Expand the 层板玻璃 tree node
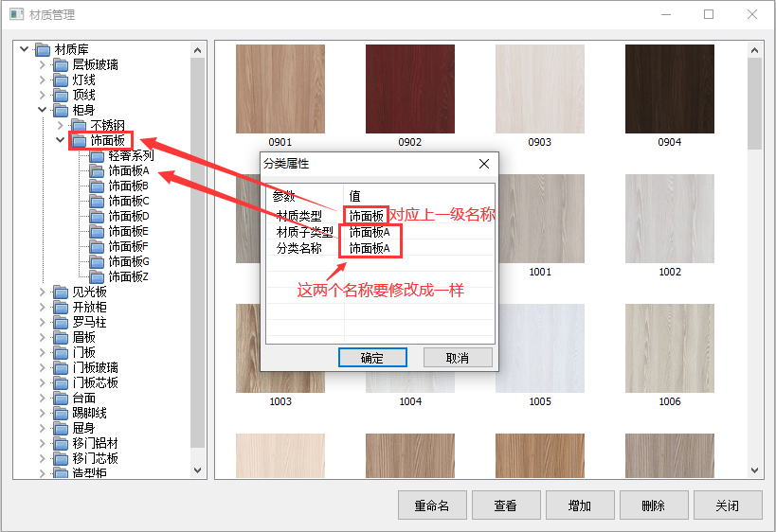Screen dimensions: 776x532 point(42,64)
